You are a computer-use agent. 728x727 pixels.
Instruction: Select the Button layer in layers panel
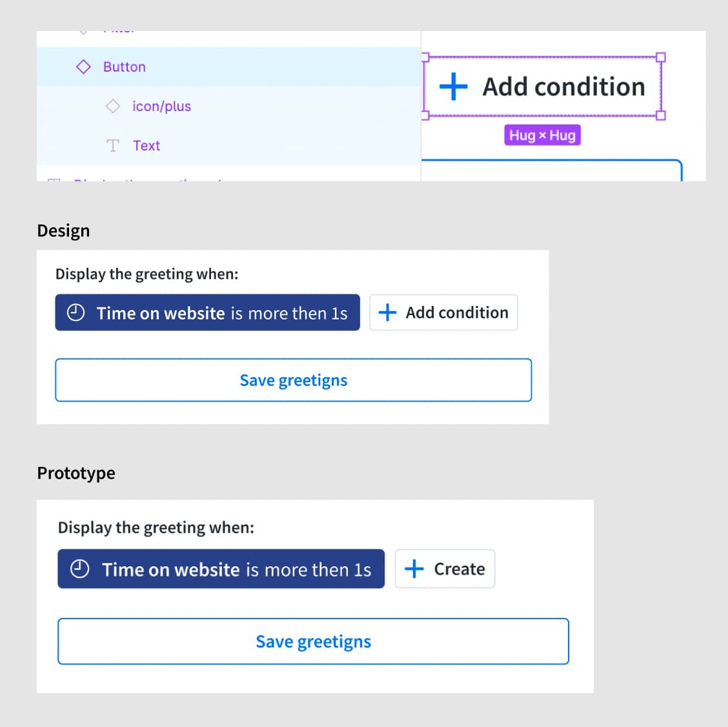229,67
